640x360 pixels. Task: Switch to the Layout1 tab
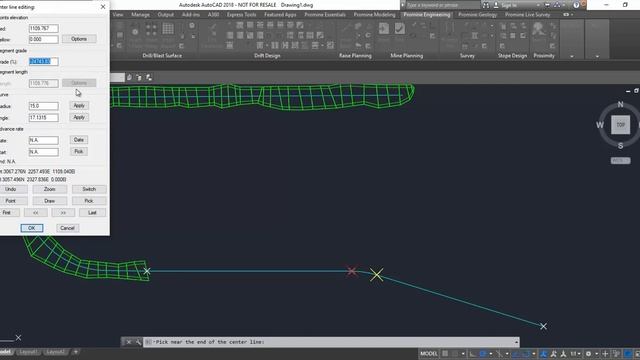coord(28,352)
